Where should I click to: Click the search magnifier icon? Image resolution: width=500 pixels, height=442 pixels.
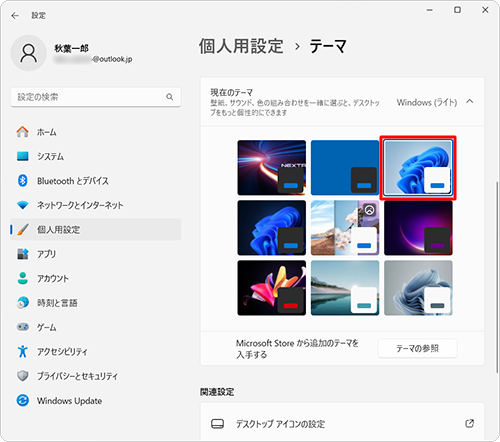pyautogui.click(x=170, y=97)
